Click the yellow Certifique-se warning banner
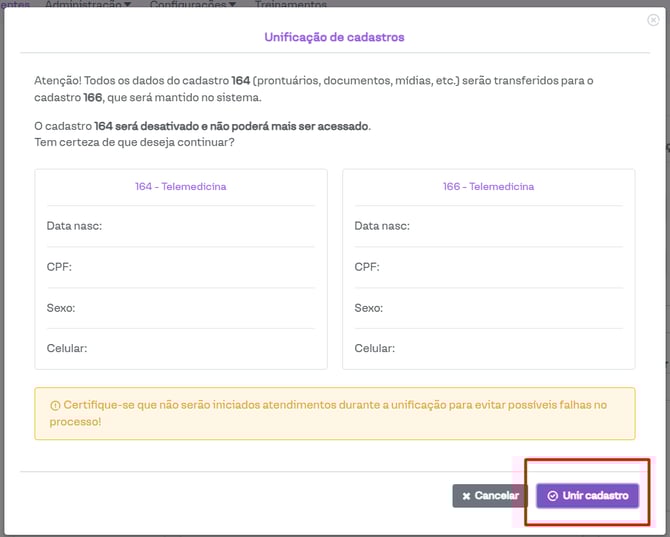Viewport: 670px width, 537px height. click(x=335, y=413)
